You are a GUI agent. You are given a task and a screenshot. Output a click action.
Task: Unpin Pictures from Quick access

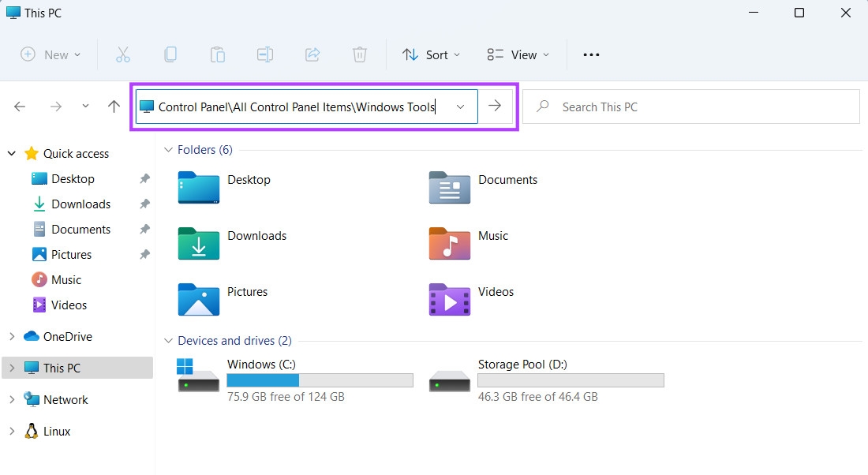coord(144,254)
